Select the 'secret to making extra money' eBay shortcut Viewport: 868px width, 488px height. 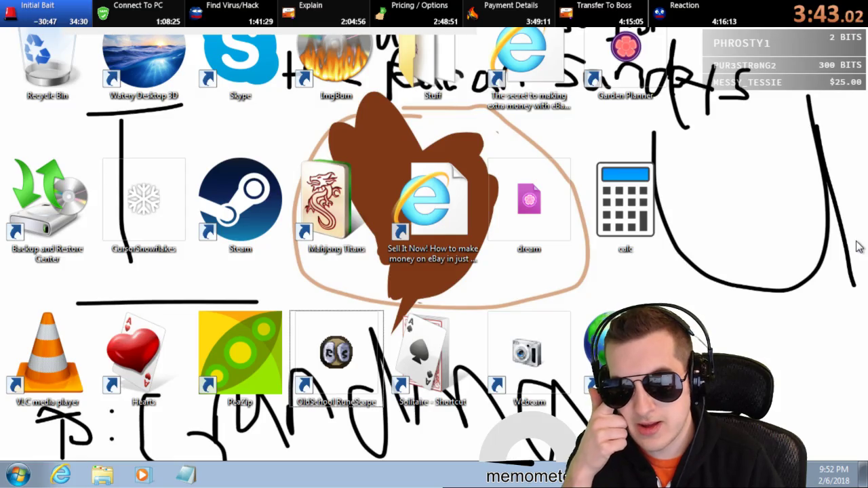[x=529, y=69]
